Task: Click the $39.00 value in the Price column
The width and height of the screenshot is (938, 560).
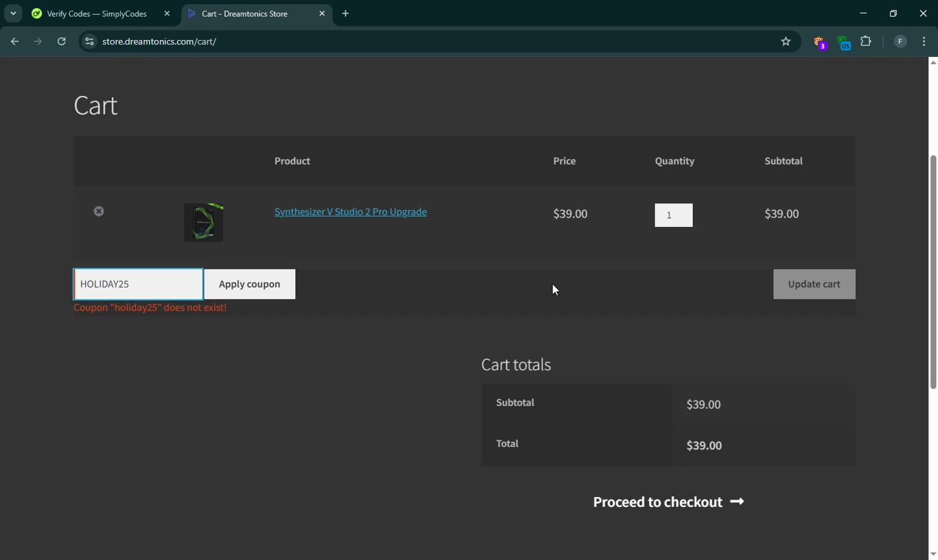Action: point(570,214)
